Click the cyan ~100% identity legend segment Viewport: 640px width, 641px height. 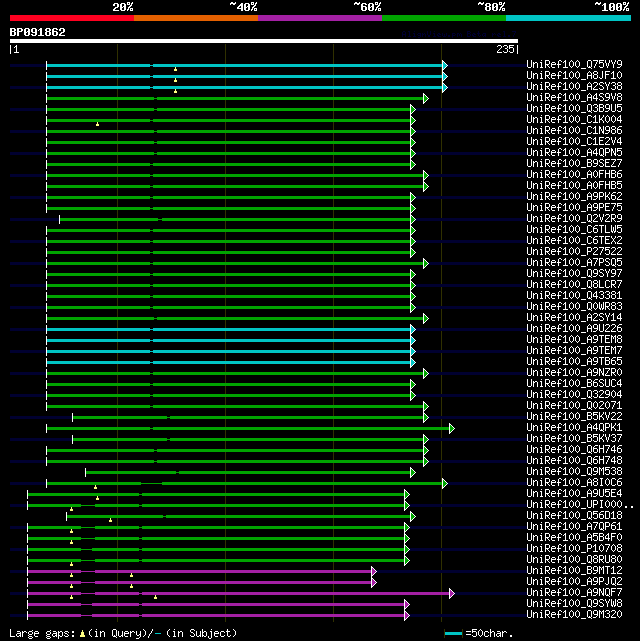pos(568,18)
